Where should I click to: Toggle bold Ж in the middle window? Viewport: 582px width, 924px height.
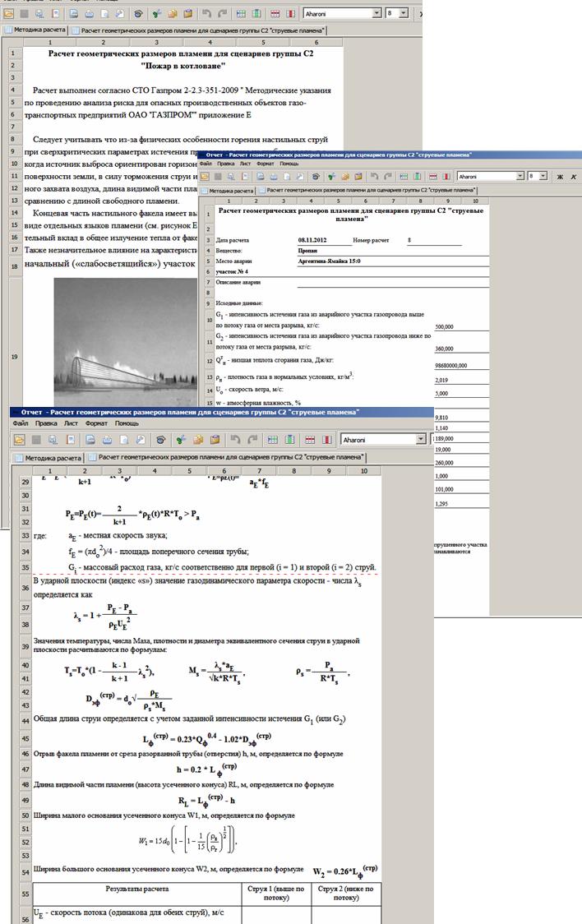click(x=560, y=177)
